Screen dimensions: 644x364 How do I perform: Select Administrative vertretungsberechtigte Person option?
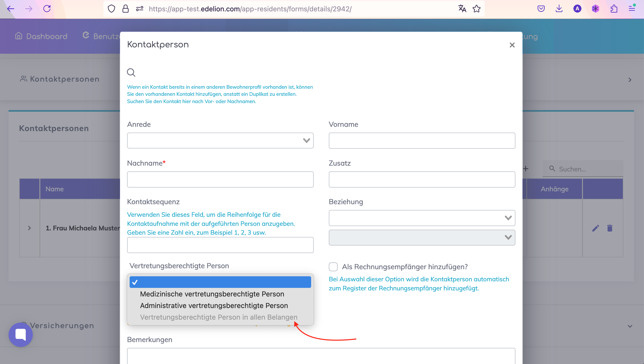point(214,306)
